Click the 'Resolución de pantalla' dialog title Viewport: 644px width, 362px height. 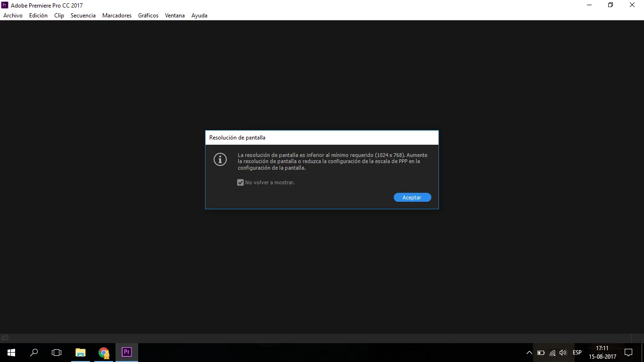(237, 138)
